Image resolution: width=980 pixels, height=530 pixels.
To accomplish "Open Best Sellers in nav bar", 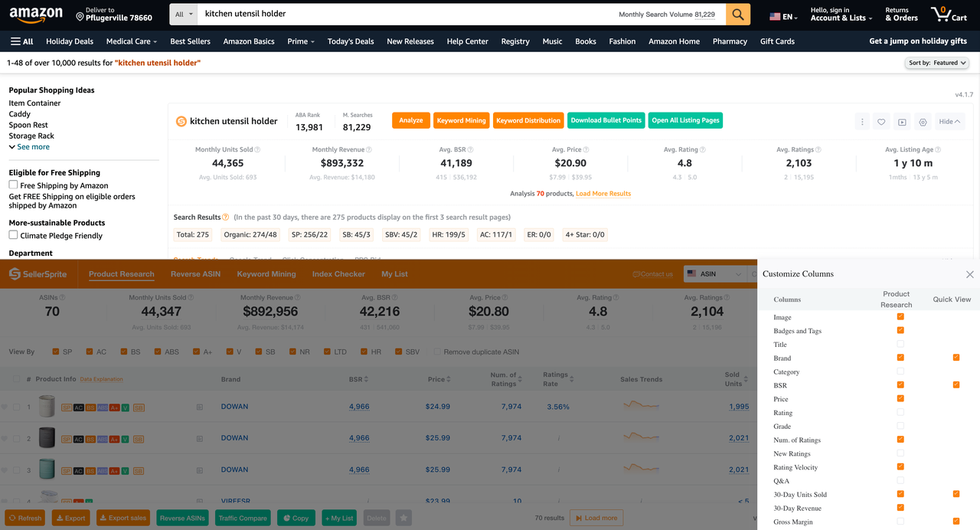I will [x=190, y=41].
